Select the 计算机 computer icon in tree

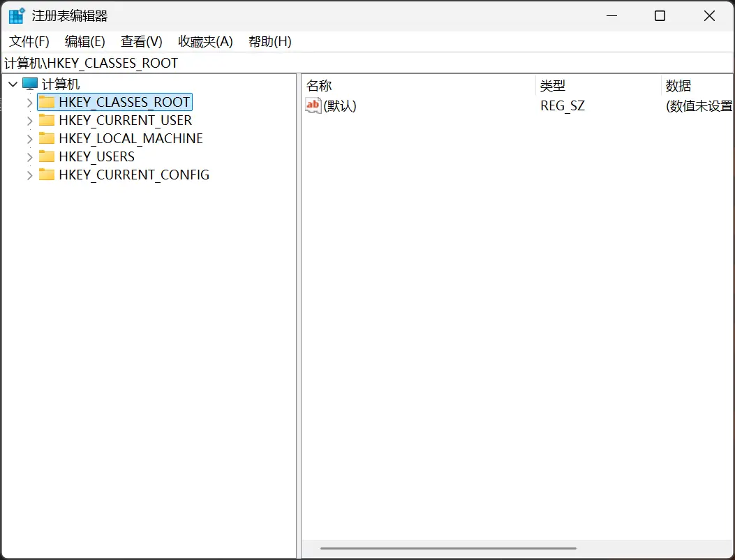pos(29,82)
